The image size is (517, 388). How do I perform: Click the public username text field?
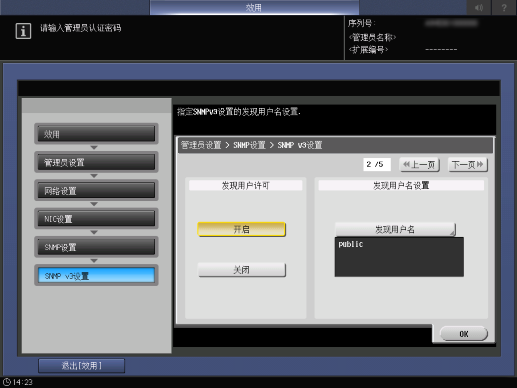tap(399, 257)
